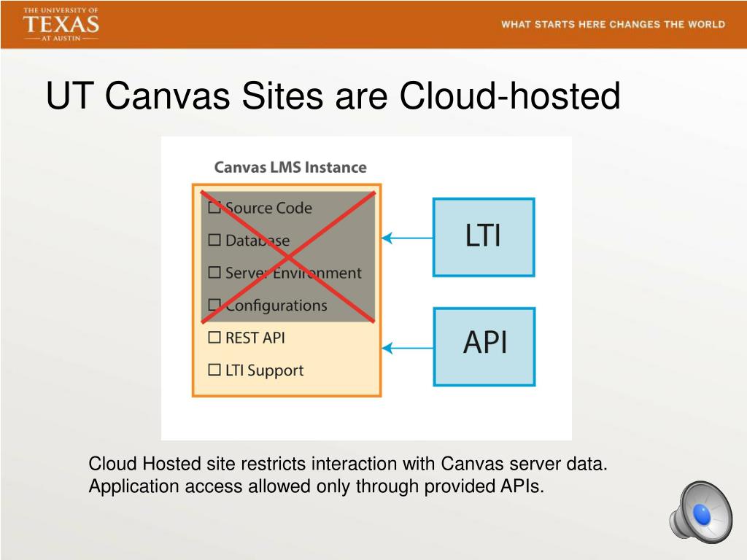This screenshot has height=560, width=747.
Task: Click the 'LTI Support' label text
Action: [x=264, y=370]
